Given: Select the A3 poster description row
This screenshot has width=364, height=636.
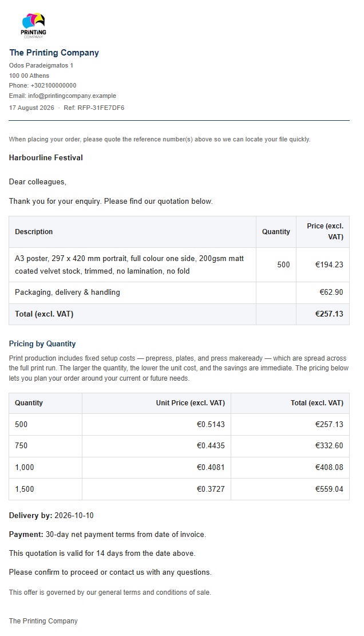Looking at the screenshot, I should (x=179, y=265).
